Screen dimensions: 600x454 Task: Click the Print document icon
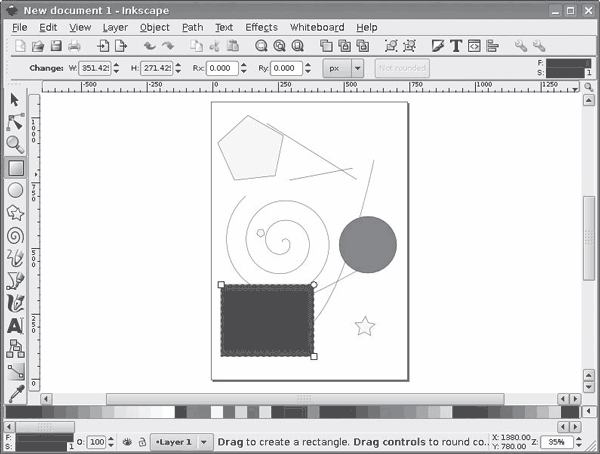point(73,46)
